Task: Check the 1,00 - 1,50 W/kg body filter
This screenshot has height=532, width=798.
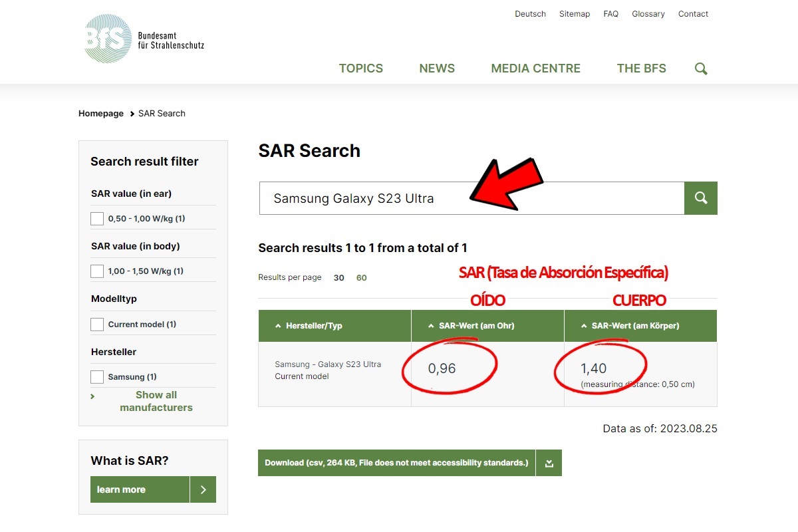Action: tap(97, 271)
